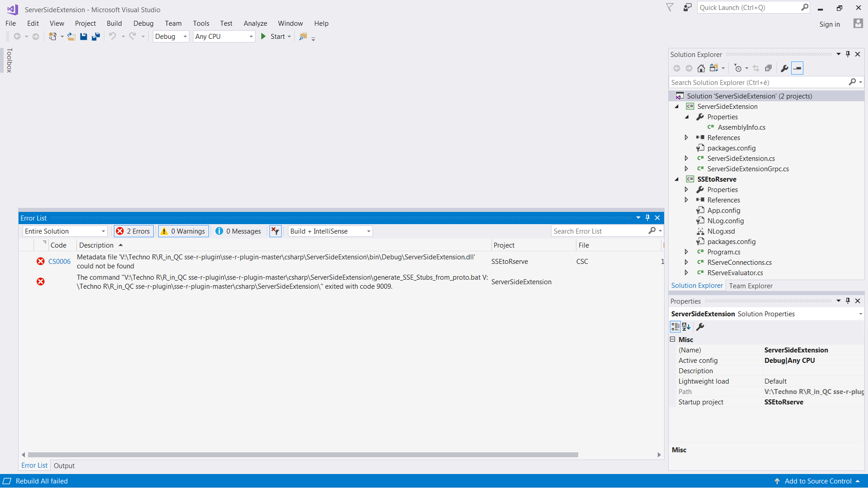
Task: Collapse the SSEtoRserve project node
Action: [x=676, y=179]
